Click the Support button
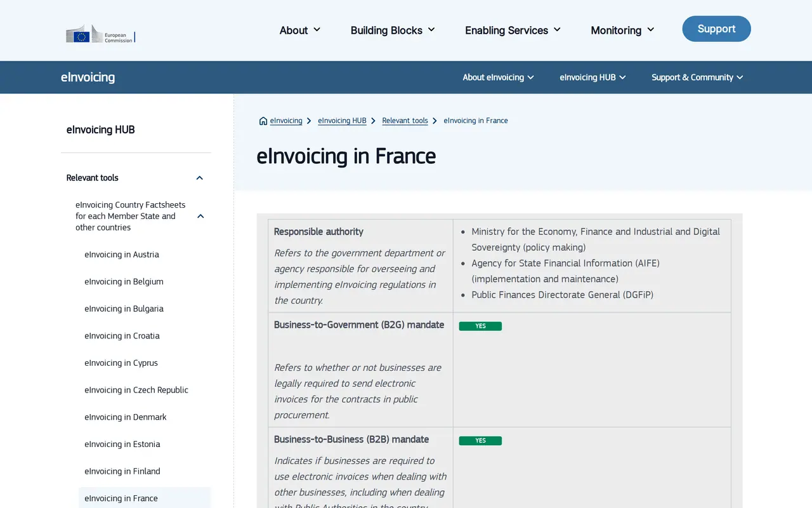 tap(716, 29)
